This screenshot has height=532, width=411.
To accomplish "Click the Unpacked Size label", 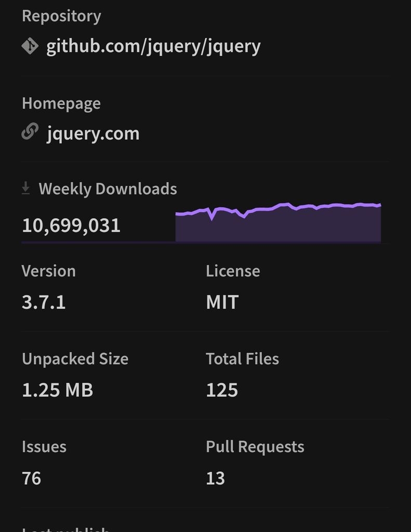I will pos(75,359).
